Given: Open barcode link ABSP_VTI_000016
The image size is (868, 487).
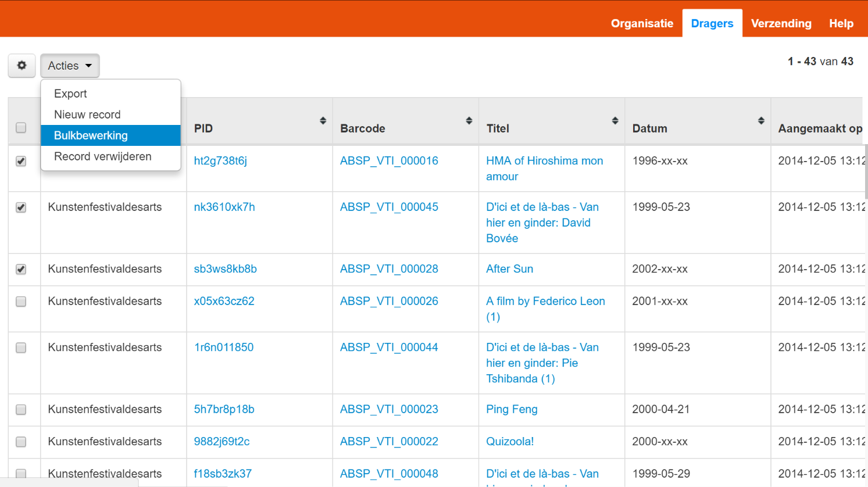Looking at the screenshot, I should (389, 161).
